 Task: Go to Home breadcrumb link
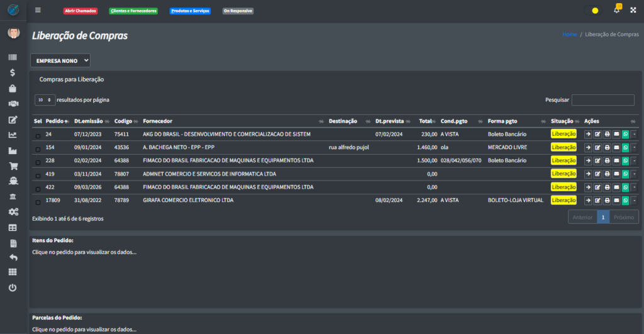(x=569, y=34)
